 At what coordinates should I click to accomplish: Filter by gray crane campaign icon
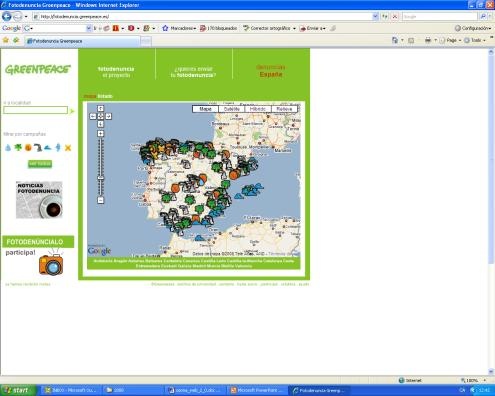[38, 147]
